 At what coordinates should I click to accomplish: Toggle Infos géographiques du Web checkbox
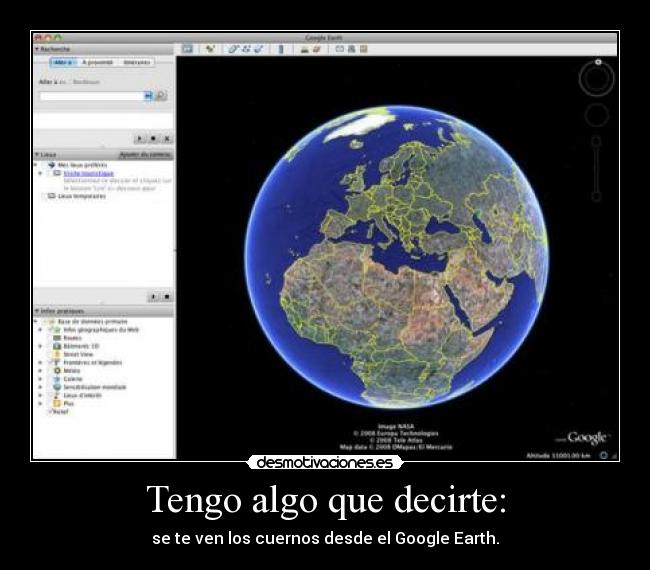click(49, 330)
